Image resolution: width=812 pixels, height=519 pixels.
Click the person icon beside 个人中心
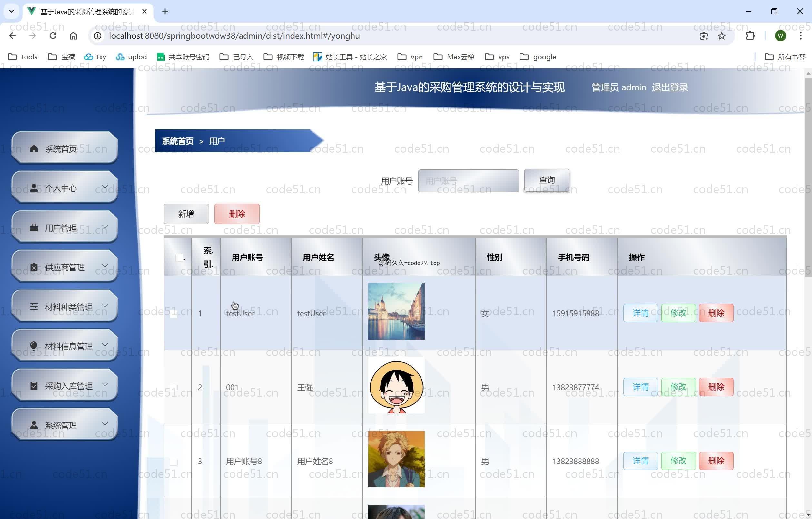tap(34, 188)
